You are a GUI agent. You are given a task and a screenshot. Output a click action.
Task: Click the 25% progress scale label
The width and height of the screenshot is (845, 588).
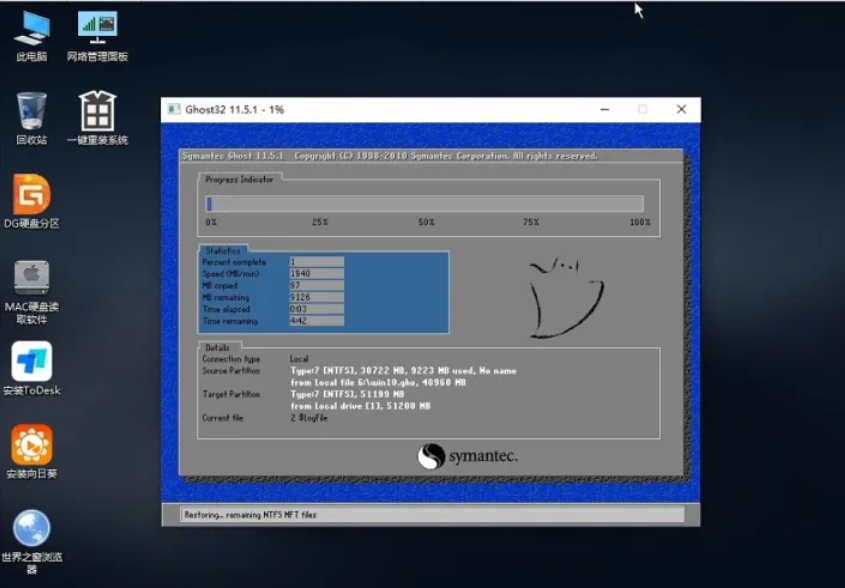[x=320, y=222]
